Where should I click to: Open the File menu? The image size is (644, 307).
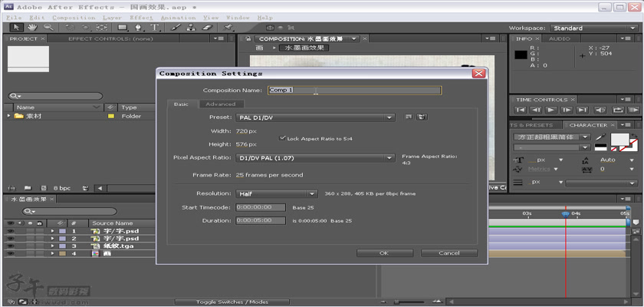coord(14,18)
